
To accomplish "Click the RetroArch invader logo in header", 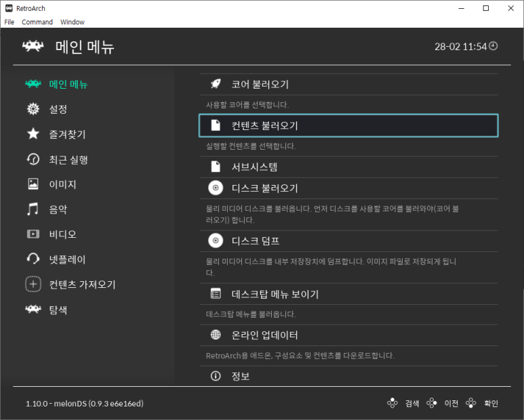I will (33, 46).
